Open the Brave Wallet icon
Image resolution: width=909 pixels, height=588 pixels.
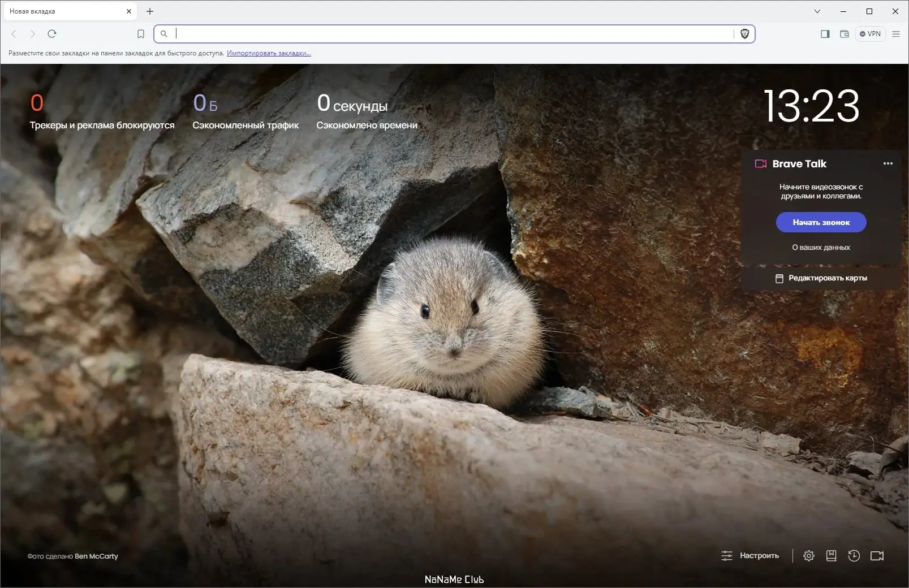pyautogui.click(x=844, y=34)
